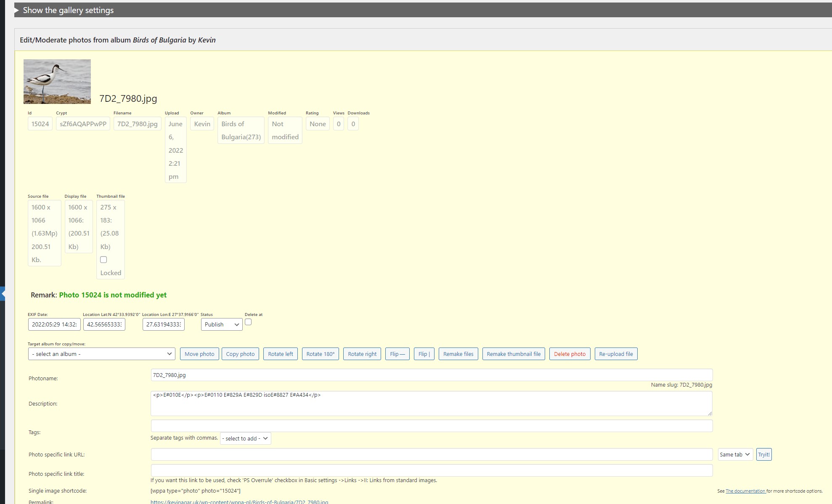Focus the EXIF Date input field
832x504 pixels.
(x=54, y=324)
